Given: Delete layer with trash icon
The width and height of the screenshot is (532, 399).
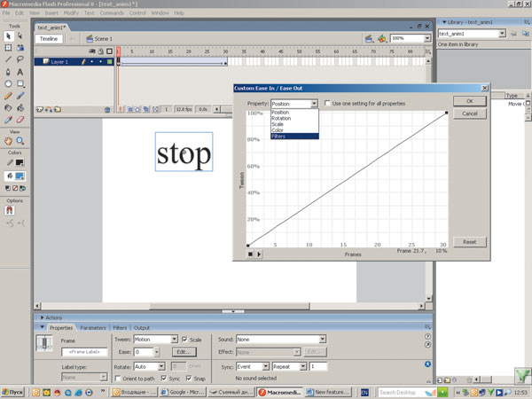Looking at the screenshot, I should (107, 110).
